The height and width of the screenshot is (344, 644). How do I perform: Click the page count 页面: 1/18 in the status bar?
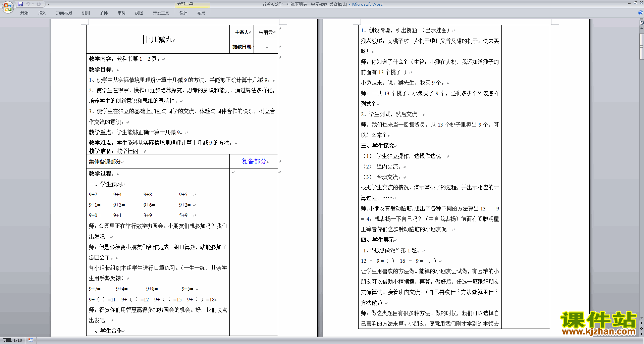coord(12,340)
